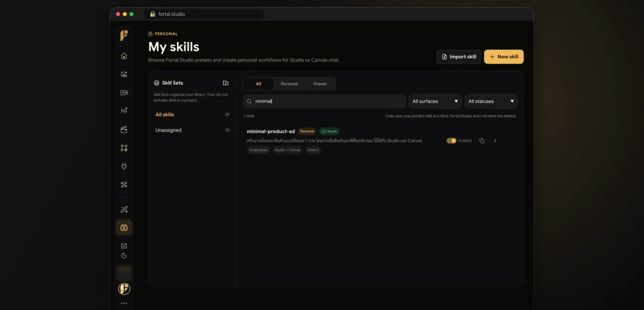Click the "1 skills" count text
Viewport: 644px width, 310px height.
(249, 116)
